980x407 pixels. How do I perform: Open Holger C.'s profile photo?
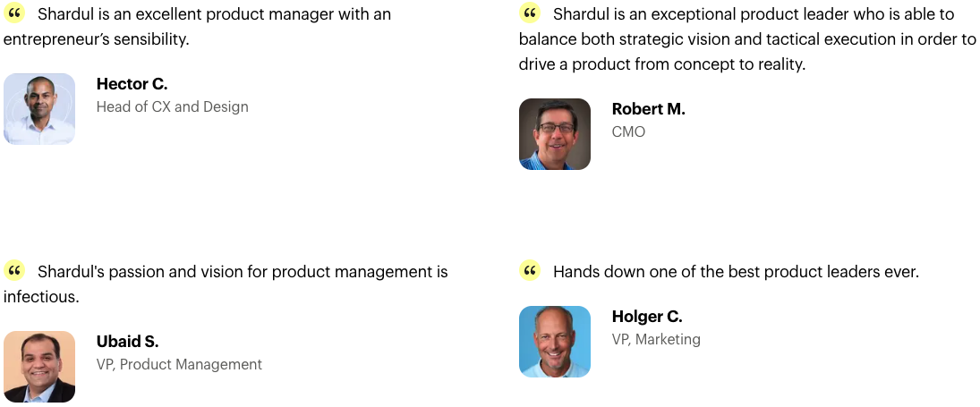click(x=555, y=342)
